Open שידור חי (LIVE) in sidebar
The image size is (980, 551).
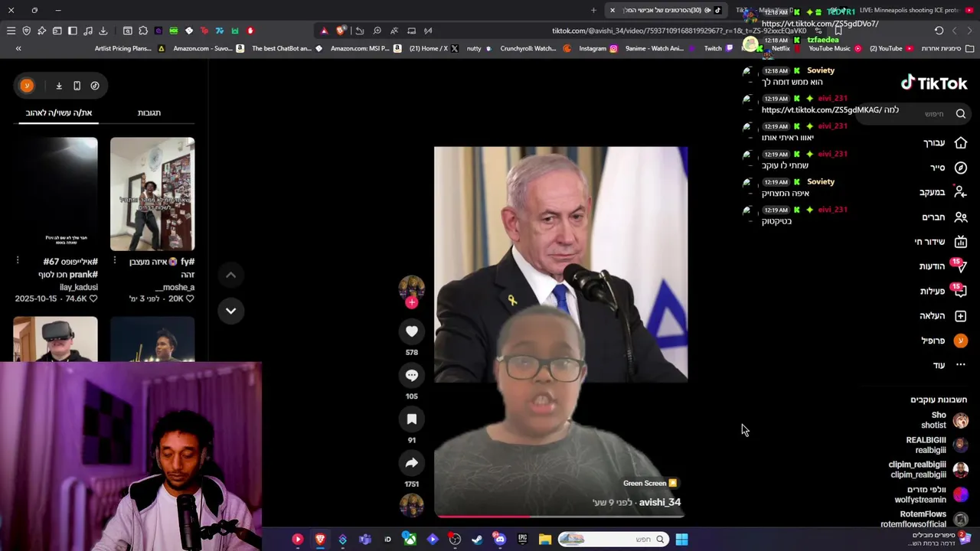(x=941, y=242)
